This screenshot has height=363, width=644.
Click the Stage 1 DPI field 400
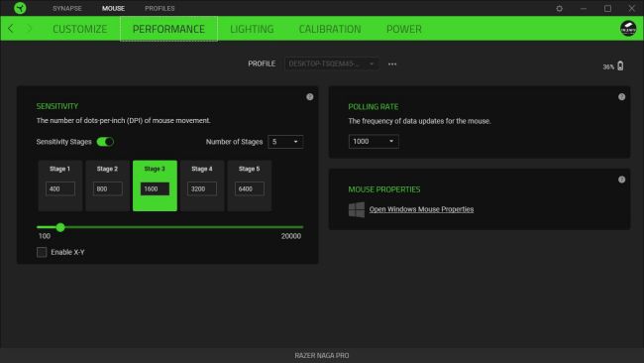[x=60, y=188]
